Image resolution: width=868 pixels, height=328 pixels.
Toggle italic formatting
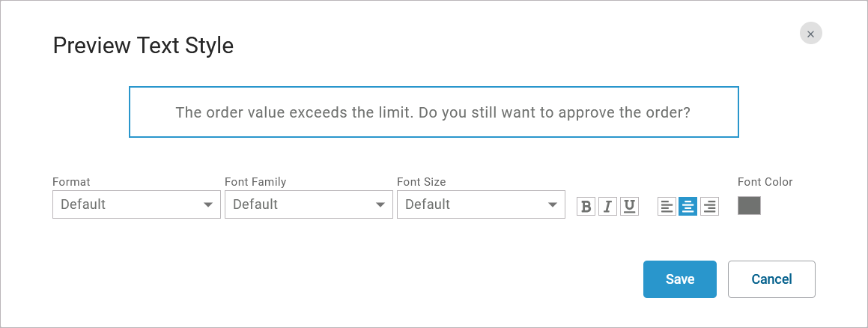point(608,206)
